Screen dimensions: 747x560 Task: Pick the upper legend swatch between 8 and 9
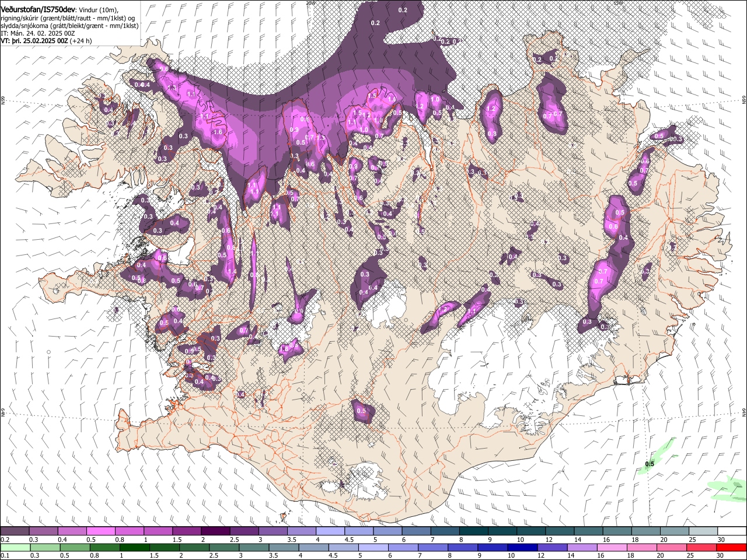[x=473, y=531]
